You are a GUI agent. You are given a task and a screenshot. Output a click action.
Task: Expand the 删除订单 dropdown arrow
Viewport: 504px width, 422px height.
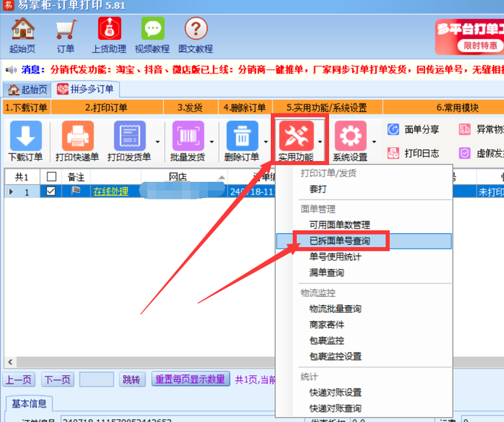[265, 142]
